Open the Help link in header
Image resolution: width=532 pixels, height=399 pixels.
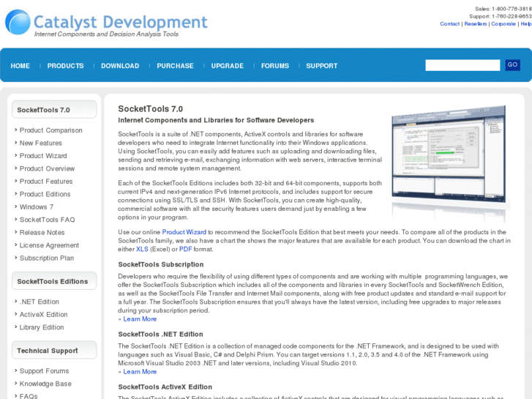click(x=526, y=23)
